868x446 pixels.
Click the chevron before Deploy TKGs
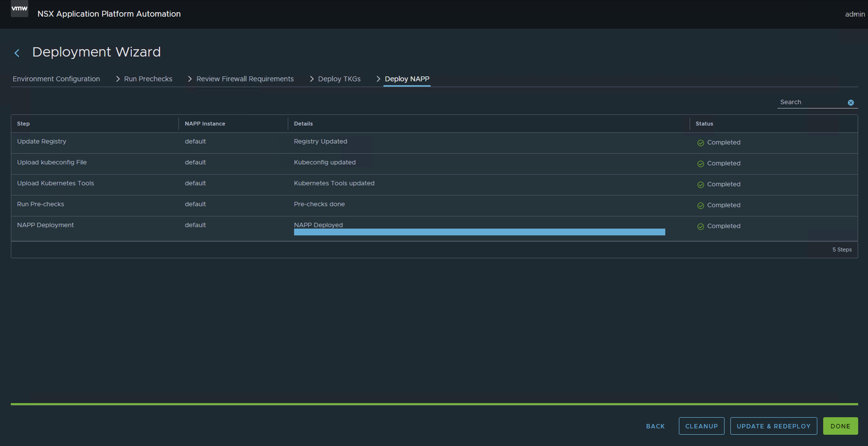point(311,79)
